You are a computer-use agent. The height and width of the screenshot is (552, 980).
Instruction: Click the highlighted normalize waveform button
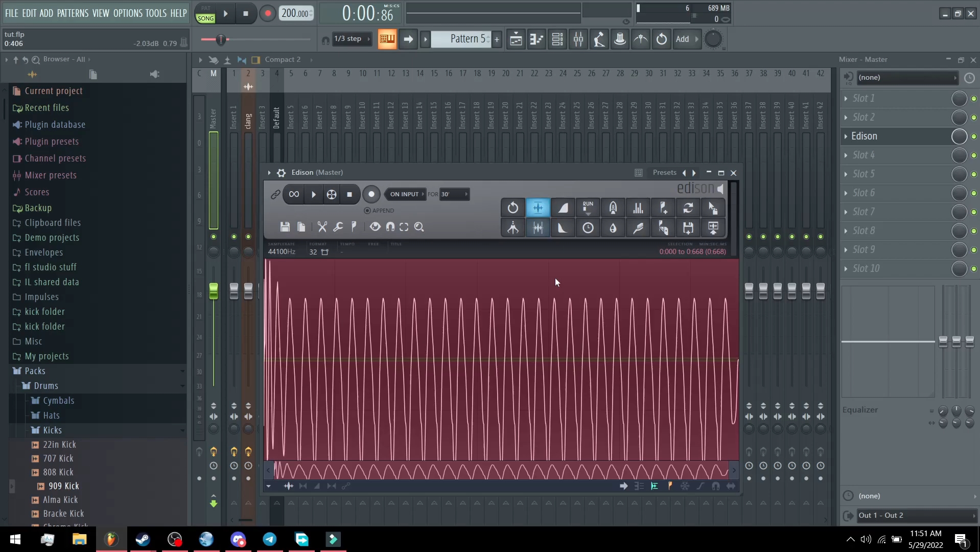(538, 208)
